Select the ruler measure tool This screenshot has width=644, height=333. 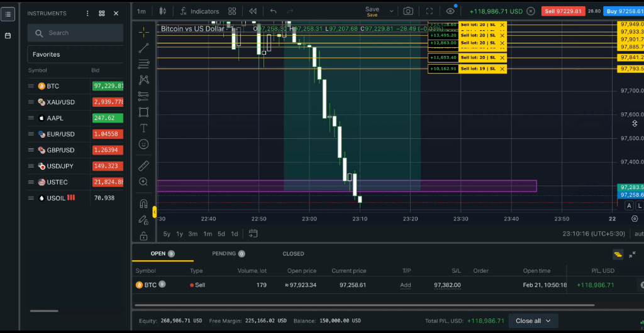click(144, 166)
